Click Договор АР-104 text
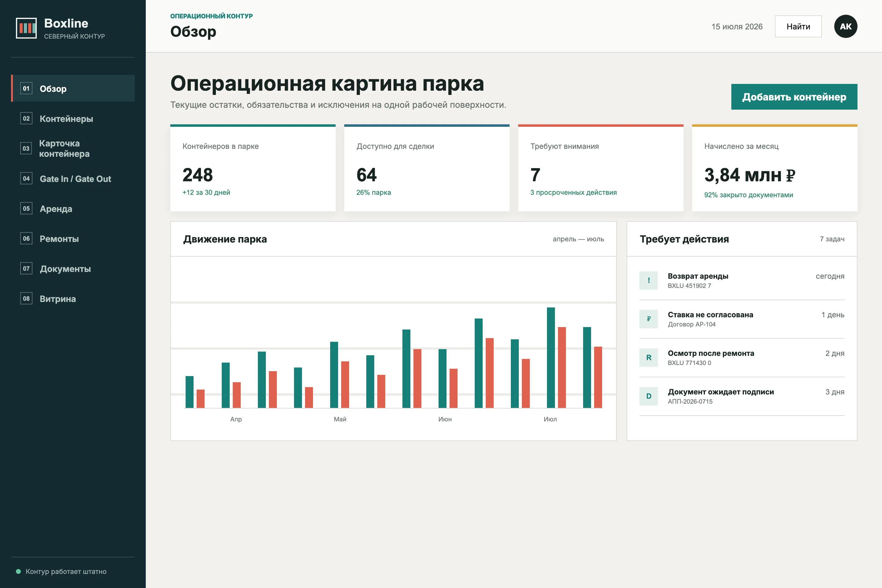The width and height of the screenshot is (882, 588). pos(692,324)
